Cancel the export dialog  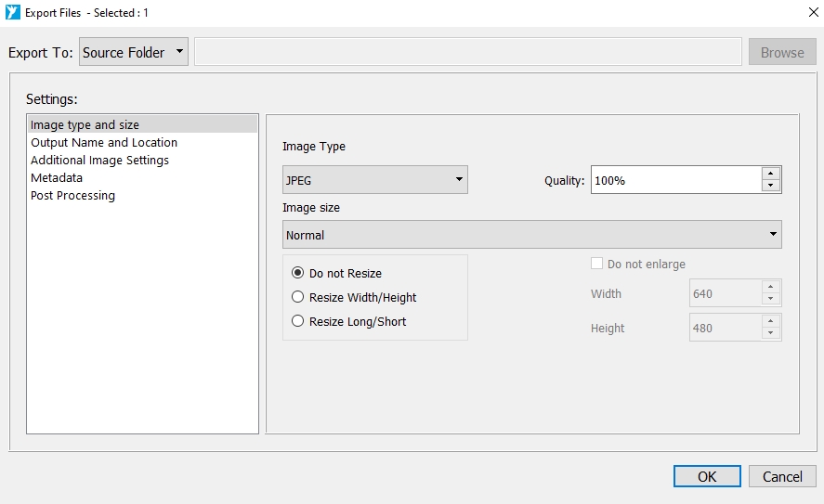782,476
